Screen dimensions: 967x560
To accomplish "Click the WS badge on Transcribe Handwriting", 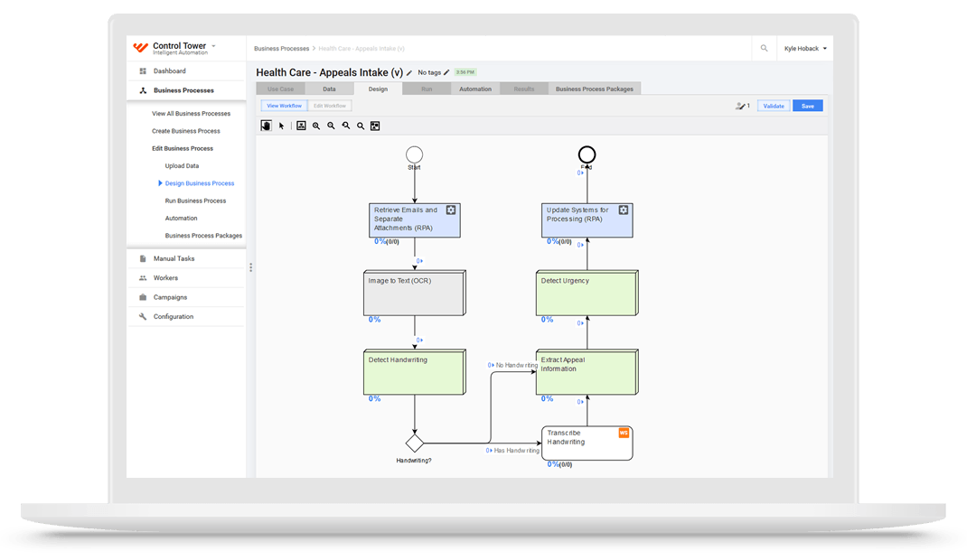I will point(624,433).
